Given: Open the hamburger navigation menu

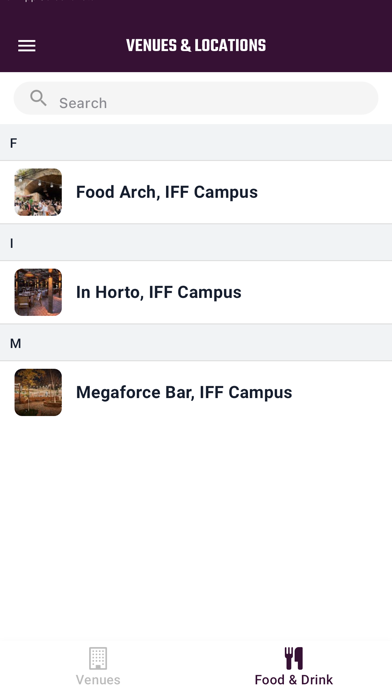Looking at the screenshot, I should (27, 46).
